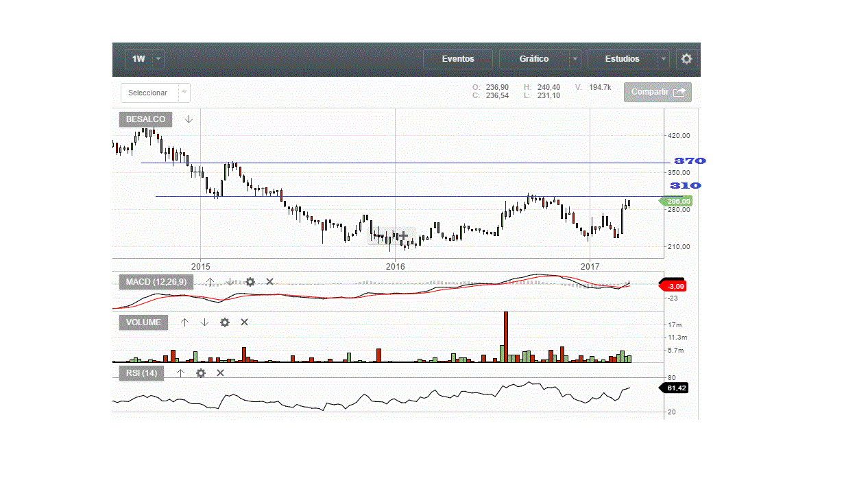Screen dimensions: 868x496
Task: Remove the VOLUME indicator with X
Action: tap(244, 322)
